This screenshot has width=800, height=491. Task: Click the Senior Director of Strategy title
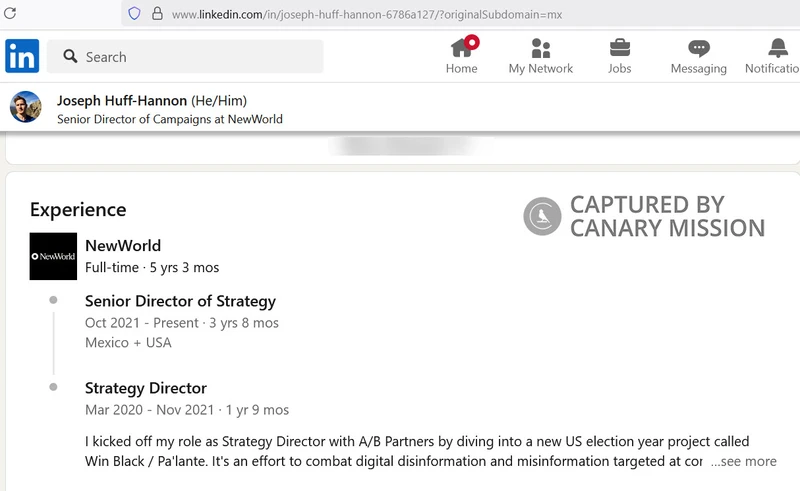180,301
